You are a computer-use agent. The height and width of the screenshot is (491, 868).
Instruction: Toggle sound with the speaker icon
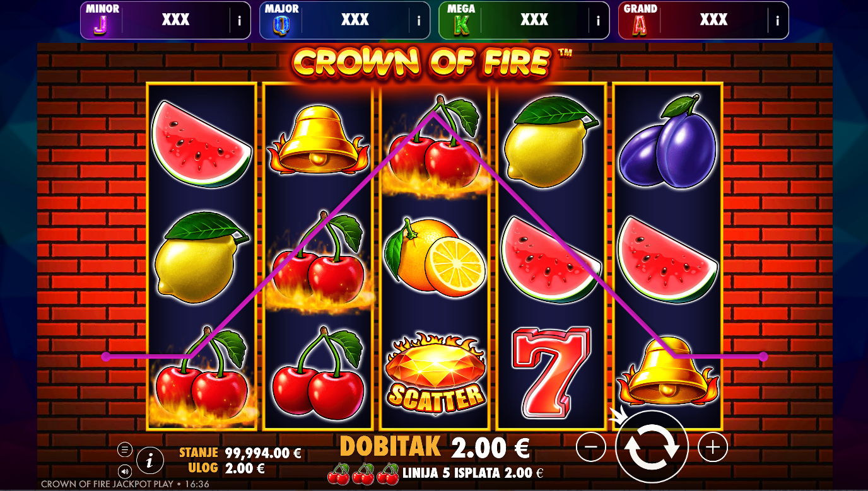(x=125, y=471)
